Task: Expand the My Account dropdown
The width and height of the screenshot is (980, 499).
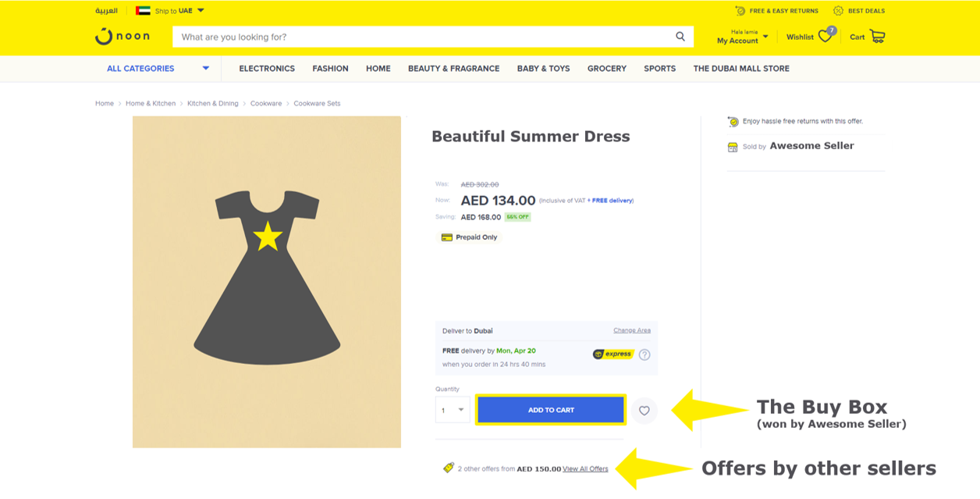Action: coord(765,37)
